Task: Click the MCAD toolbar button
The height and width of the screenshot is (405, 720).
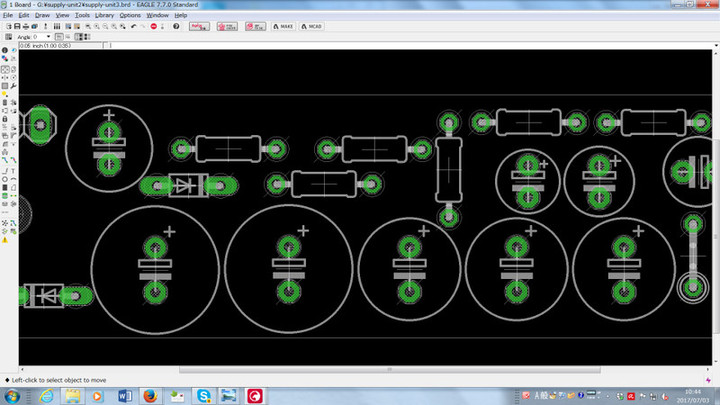Action: [x=313, y=26]
